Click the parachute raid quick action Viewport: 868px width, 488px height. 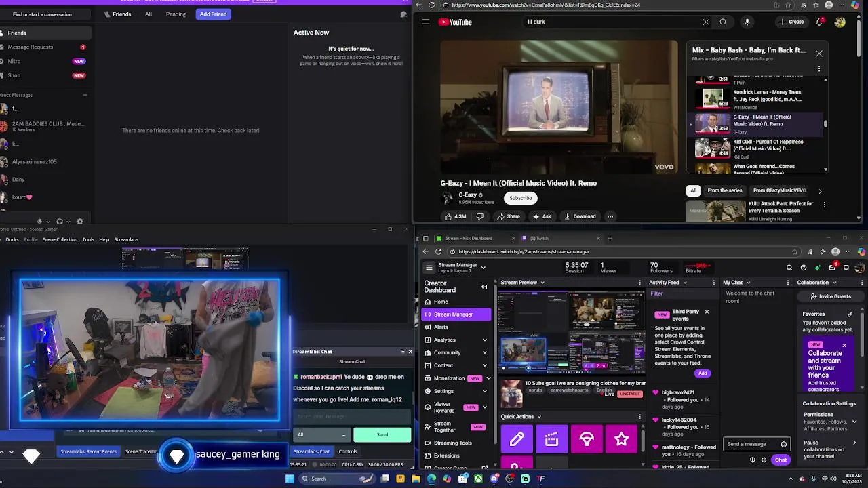click(587, 439)
